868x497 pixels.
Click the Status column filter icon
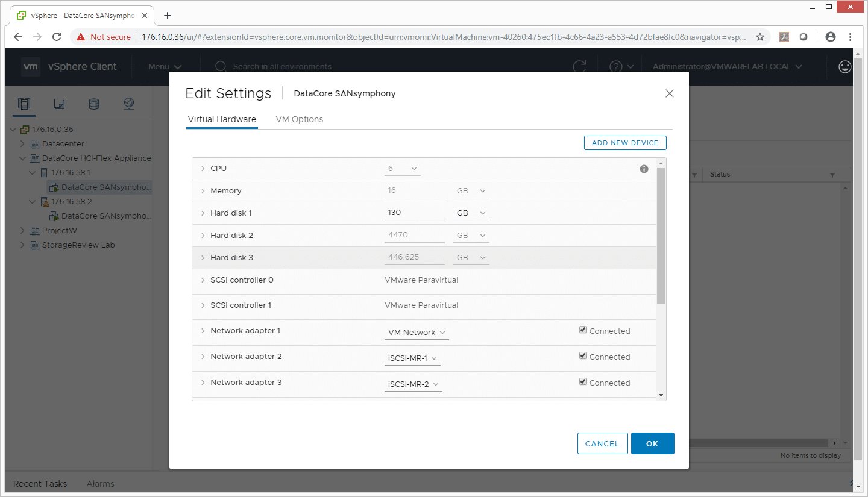click(832, 175)
